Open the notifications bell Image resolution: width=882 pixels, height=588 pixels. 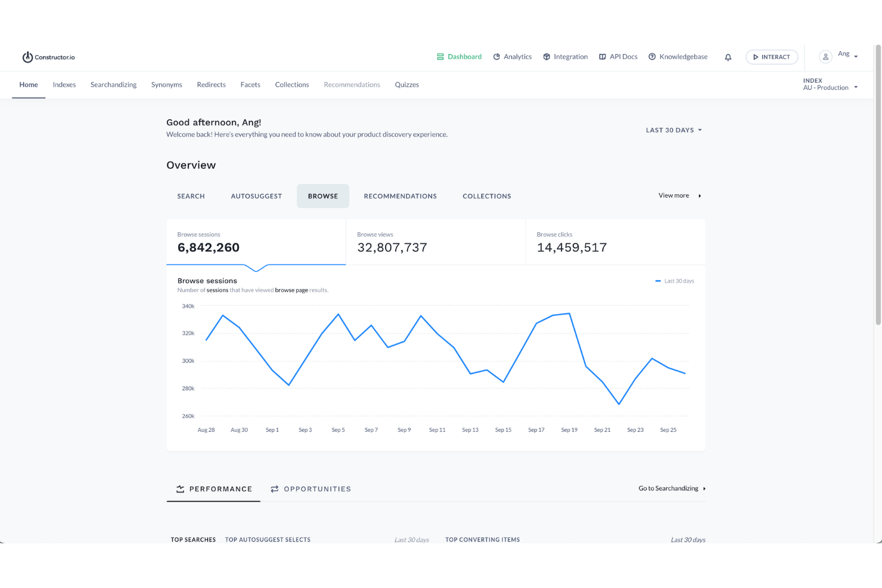pos(728,57)
